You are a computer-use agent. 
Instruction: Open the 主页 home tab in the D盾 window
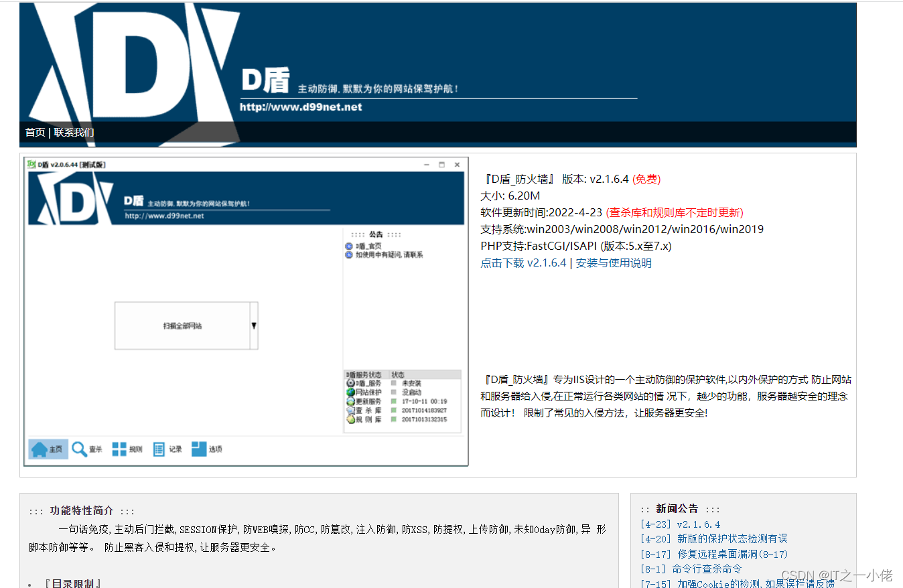[x=48, y=449]
